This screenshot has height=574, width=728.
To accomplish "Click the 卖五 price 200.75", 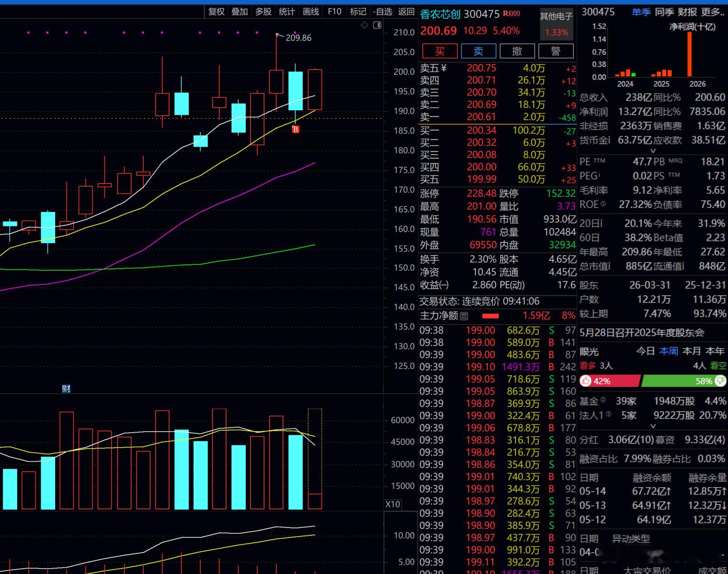I will coord(482,68).
